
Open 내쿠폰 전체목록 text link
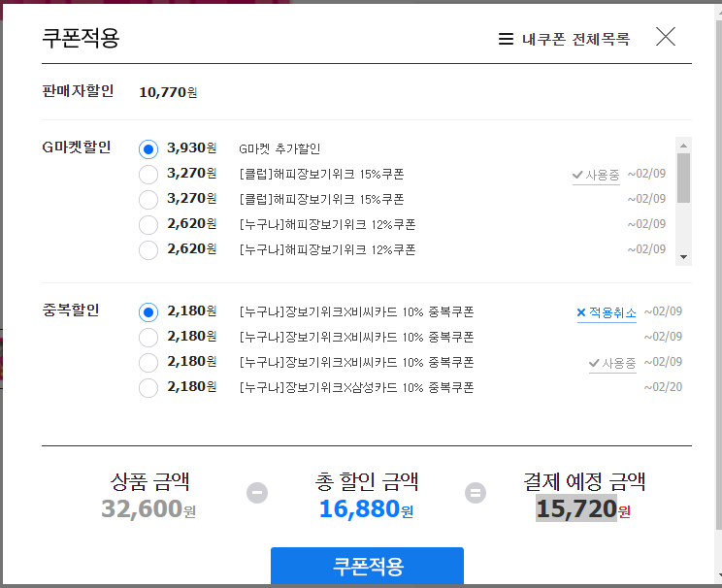point(575,39)
